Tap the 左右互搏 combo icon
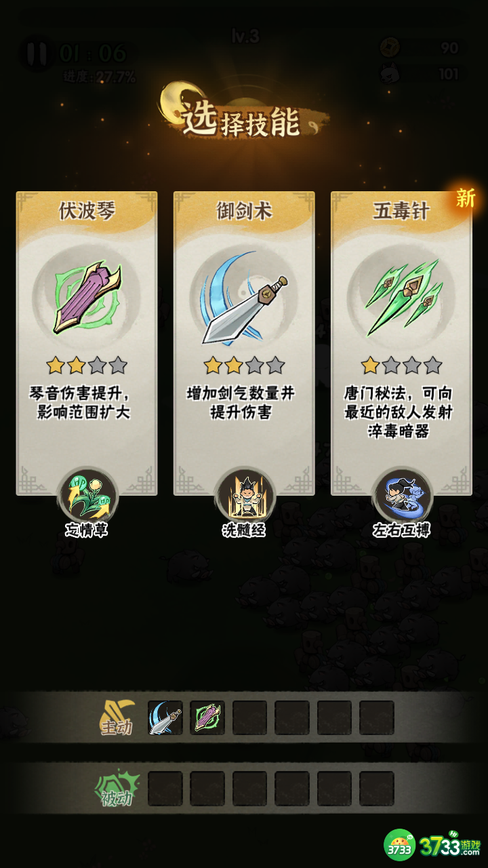 (x=401, y=495)
